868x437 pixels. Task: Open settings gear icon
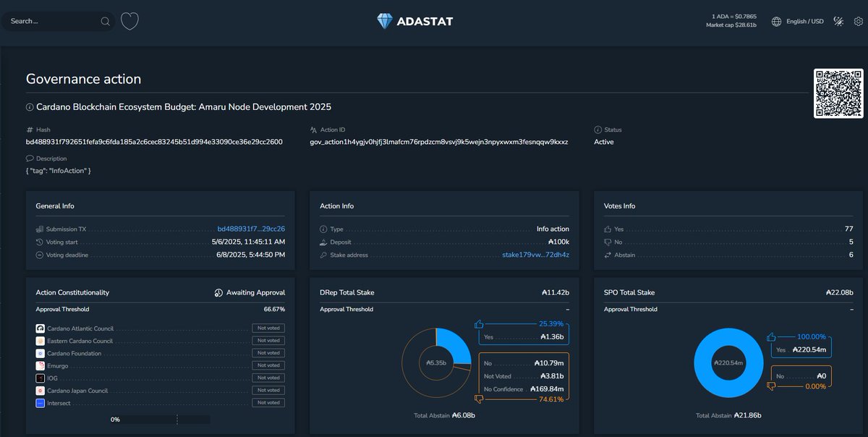click(x=858, y=21)
